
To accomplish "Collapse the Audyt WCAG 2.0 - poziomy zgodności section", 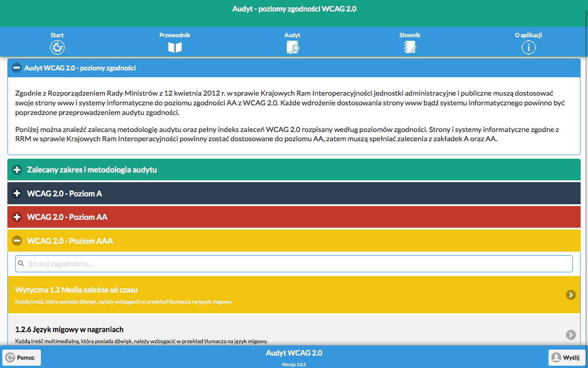I will [294, 68].
